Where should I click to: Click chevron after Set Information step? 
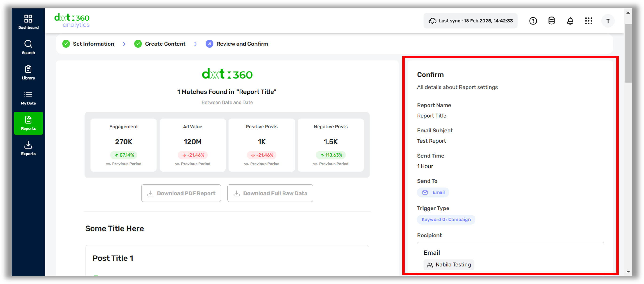(124, 44)
